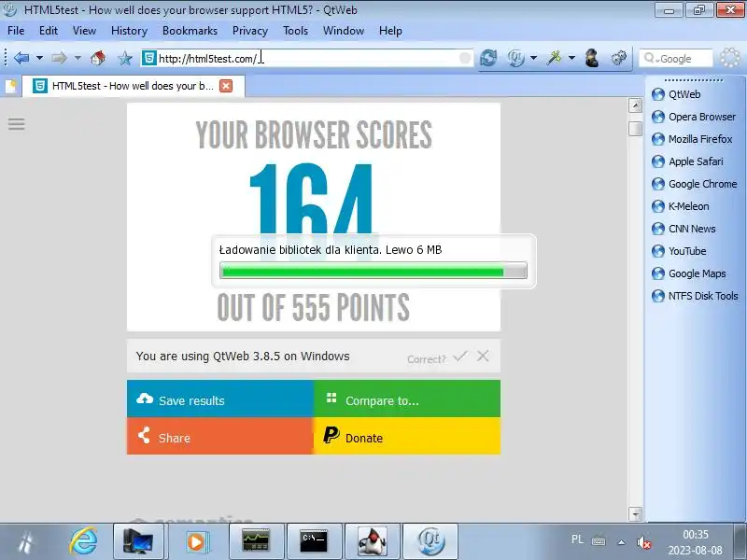Viewport: 747px width, 560px height.
Task: Open settings via the gears toolbar icon
Action: pos(618,58)
